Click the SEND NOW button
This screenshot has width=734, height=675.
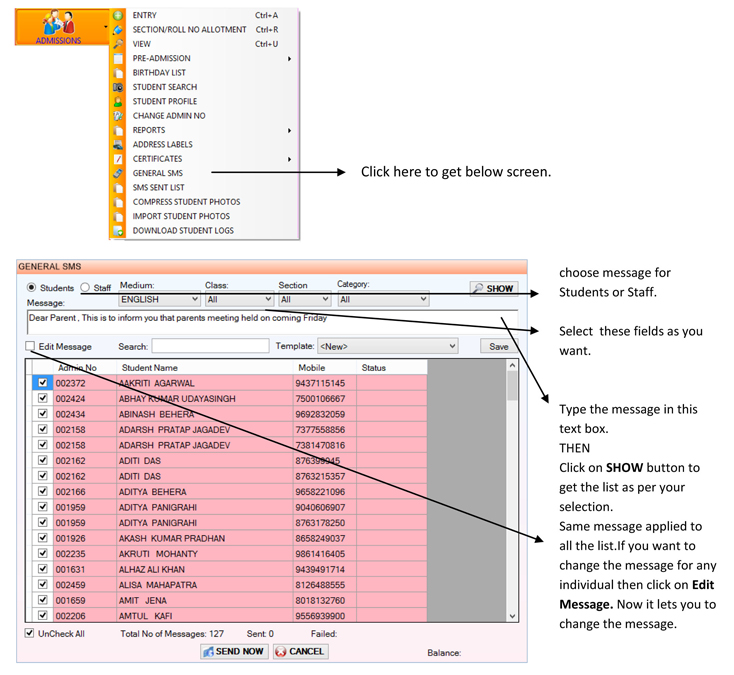pos(235,651)
